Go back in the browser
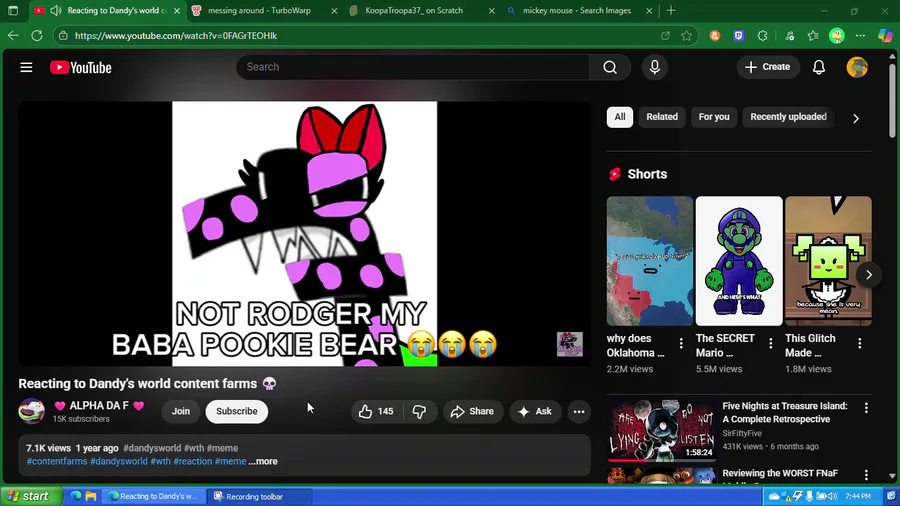This screenshot has width=900, height=506. (13, 36)
